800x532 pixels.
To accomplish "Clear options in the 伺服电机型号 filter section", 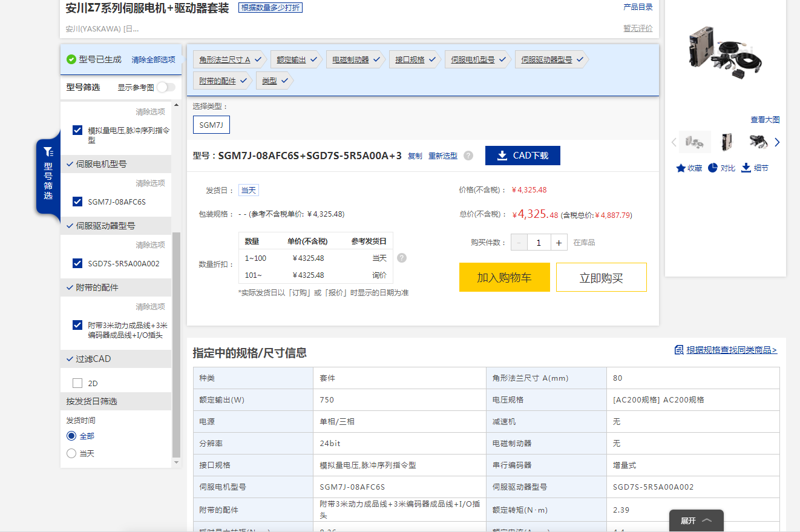I will pos(150,183).
